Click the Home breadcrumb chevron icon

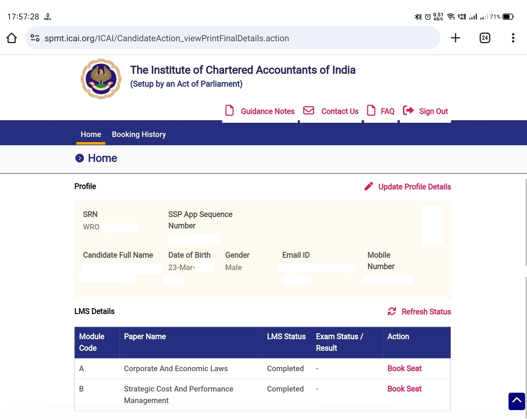click(79, 158)
